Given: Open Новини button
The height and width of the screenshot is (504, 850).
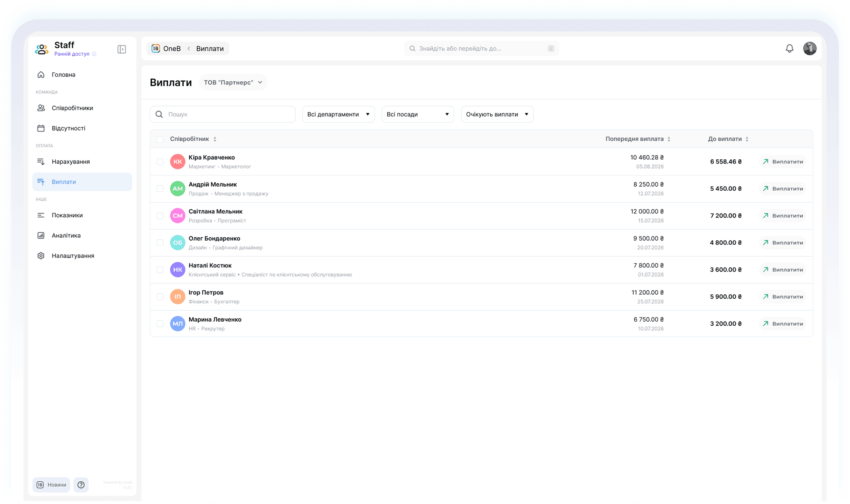Looking at the screenshot, I should coord(51,485).
